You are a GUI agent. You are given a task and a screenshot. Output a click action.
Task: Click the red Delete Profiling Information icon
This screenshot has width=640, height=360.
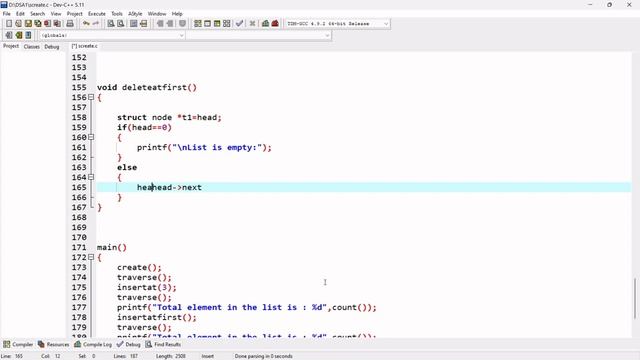(275, 24)
